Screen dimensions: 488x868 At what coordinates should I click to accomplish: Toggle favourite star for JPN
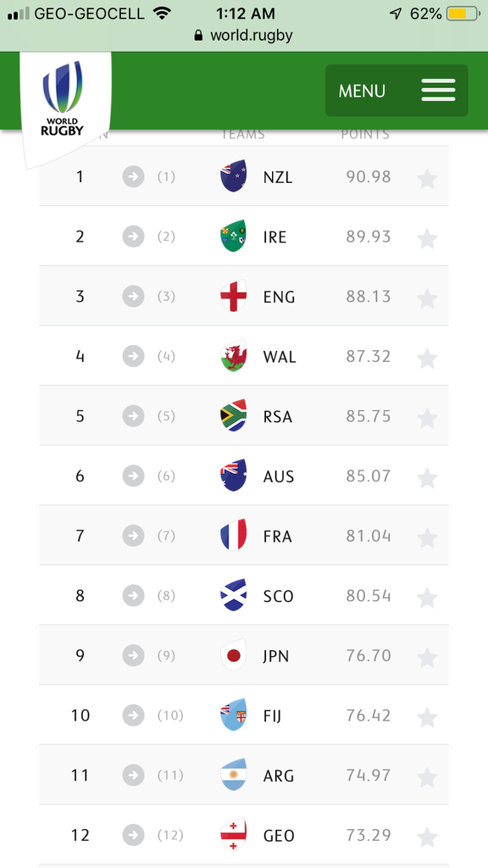point(427,658)
